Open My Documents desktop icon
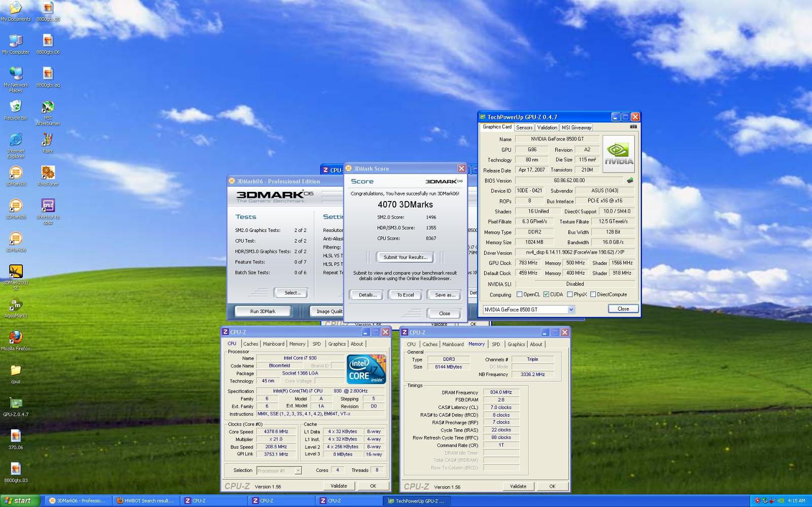The height and width of the screenshot is (507, 812). [16, 12]
